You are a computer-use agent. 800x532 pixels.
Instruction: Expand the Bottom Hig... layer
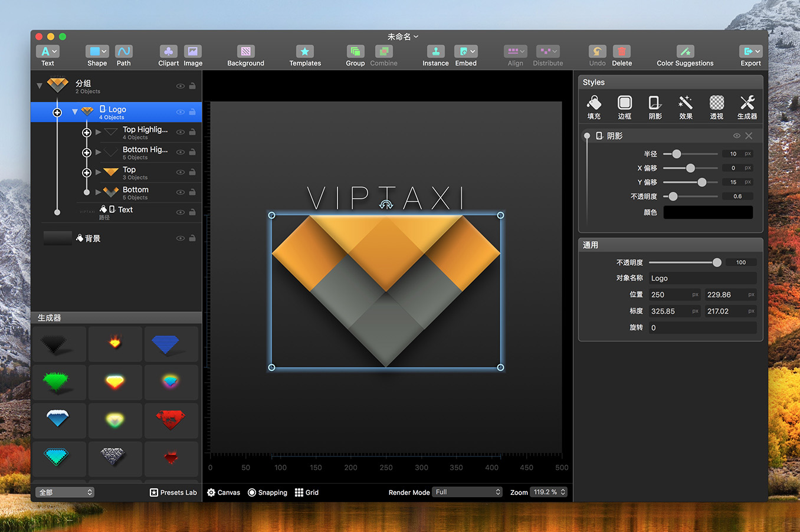(98, 152)
